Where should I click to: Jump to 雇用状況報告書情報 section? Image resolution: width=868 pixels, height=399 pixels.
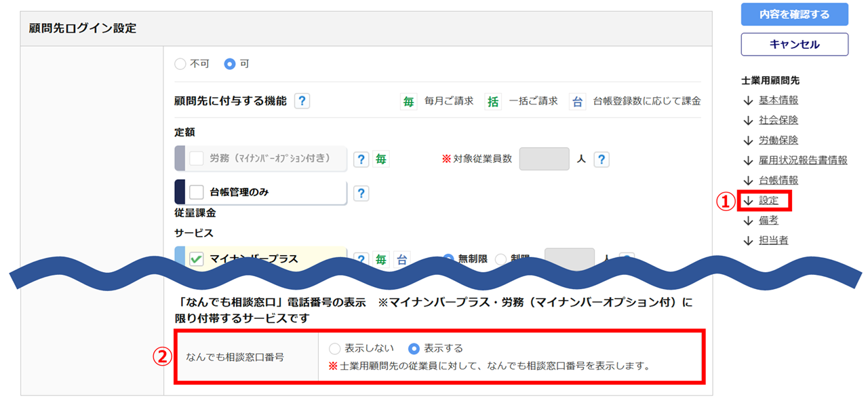click(803, 161)
